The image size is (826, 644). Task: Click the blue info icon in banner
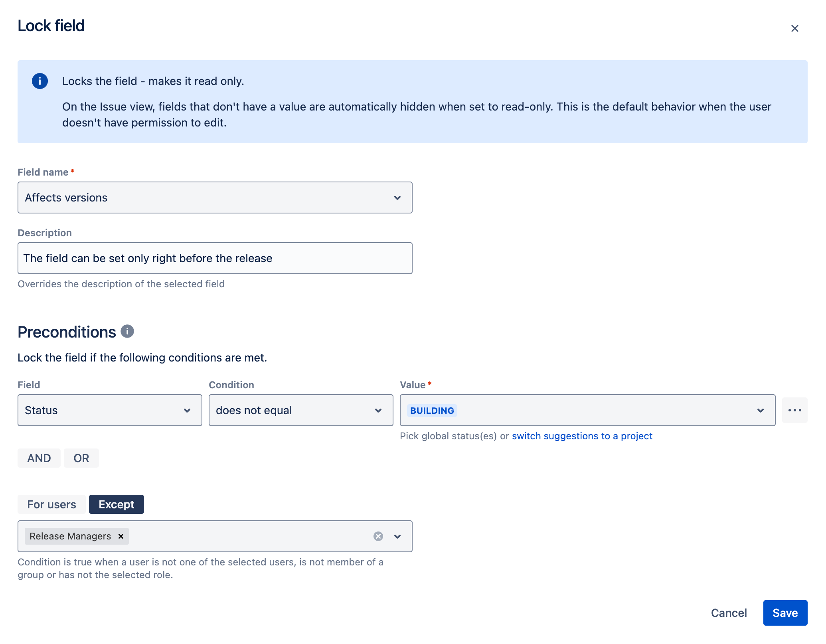click(x=40, y=81)
